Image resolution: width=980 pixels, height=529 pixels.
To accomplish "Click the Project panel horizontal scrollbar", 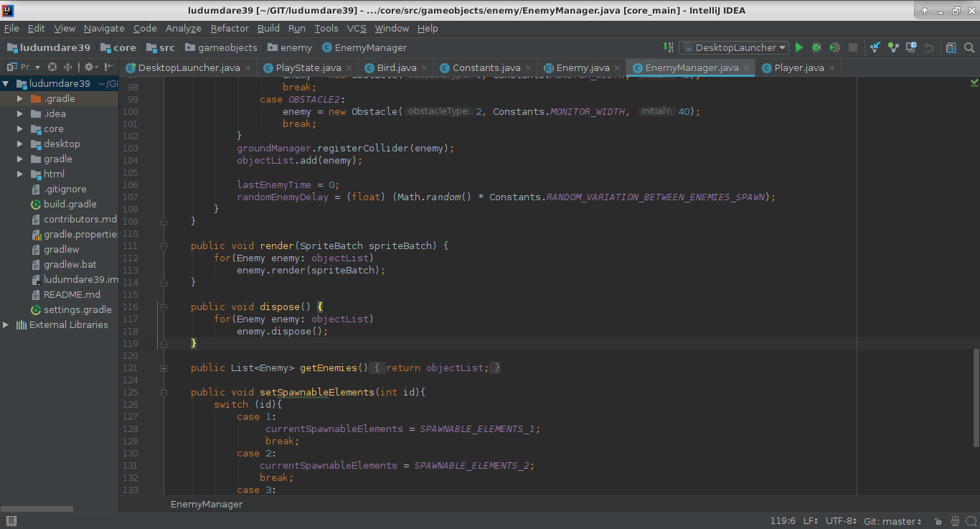I will coord(37,508).
